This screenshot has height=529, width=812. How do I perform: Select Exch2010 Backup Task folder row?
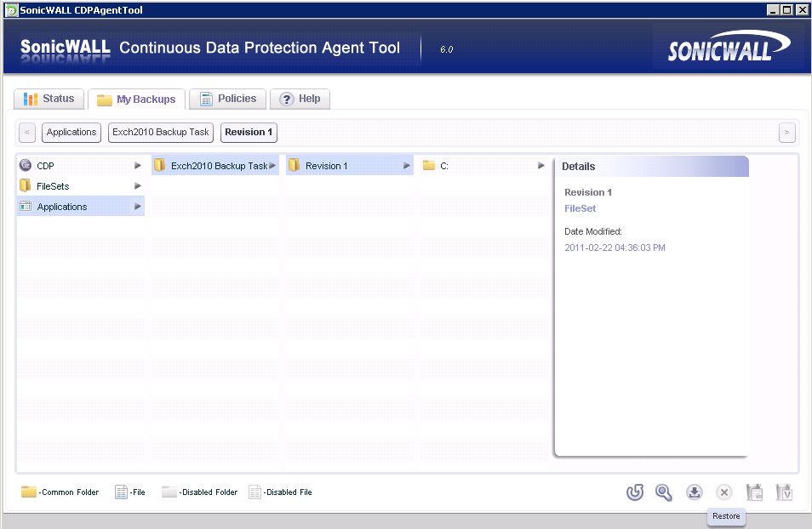[x=215, y=166]
